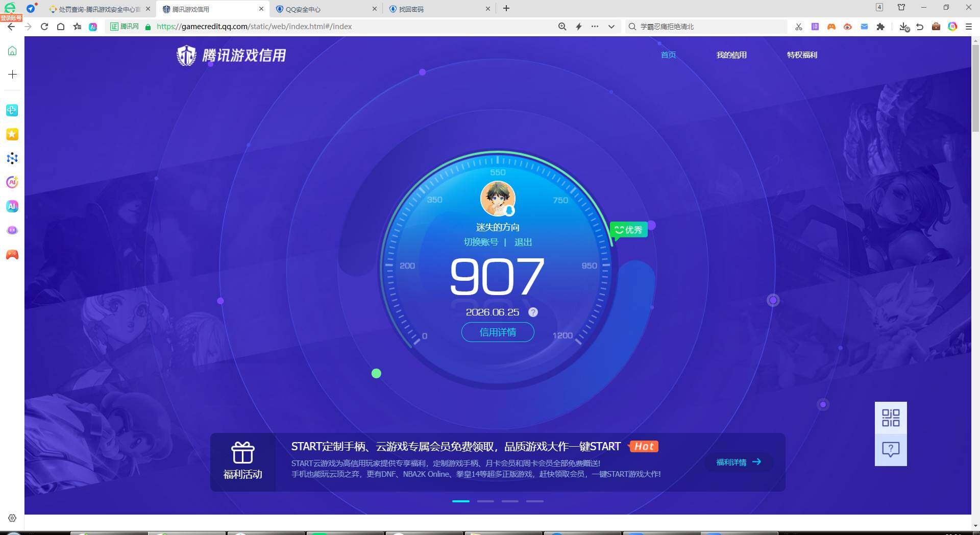Open the 我的信用 navigation item
This screenshot has width=980, height=535.
click(731, 55)
